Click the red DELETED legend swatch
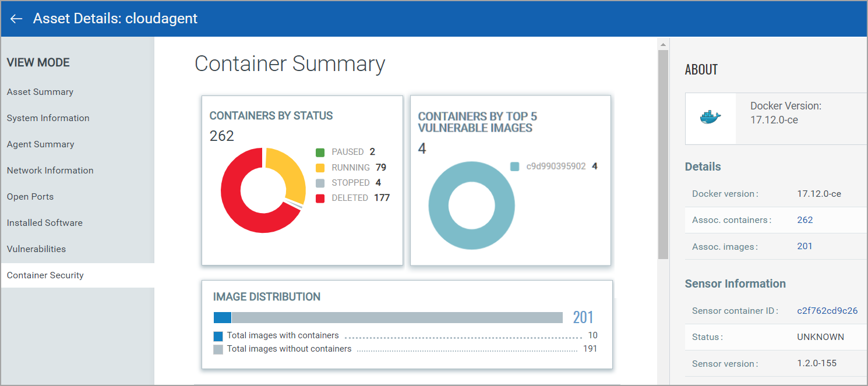Viewport: 868px width, 386px height. (320, 198)
